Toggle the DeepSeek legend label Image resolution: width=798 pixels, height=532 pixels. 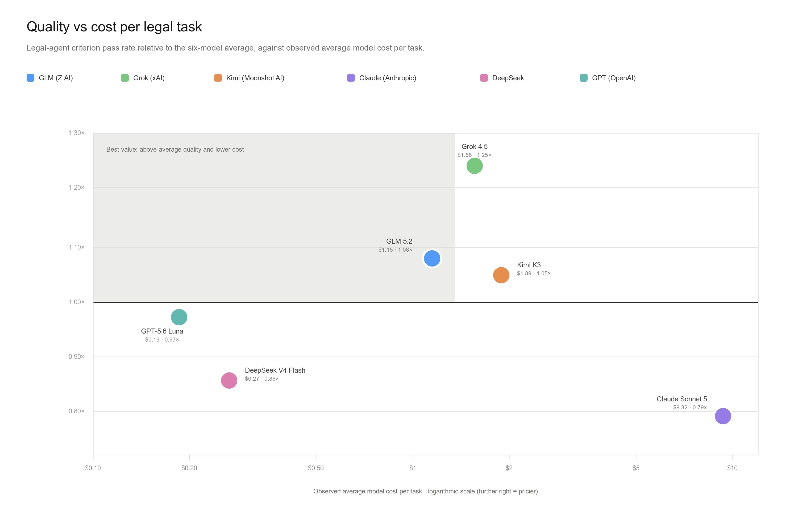tap(508, 78)
